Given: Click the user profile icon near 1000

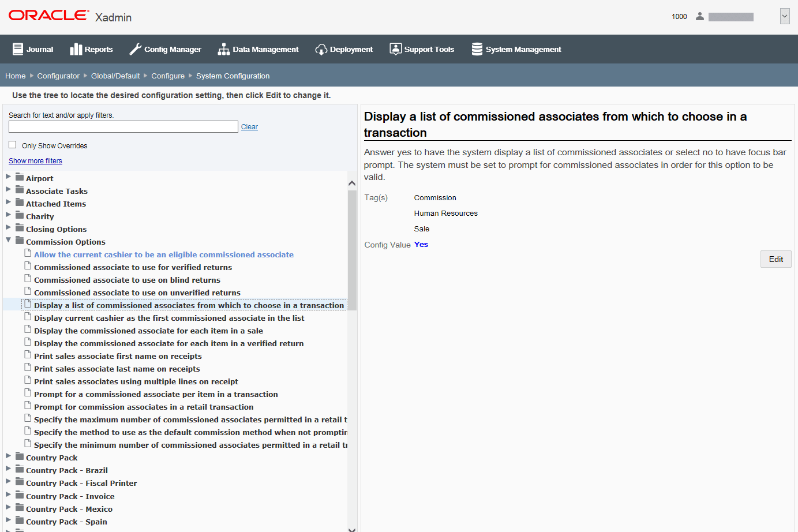Looking at the screenshot, I should [x=699, y=17].
